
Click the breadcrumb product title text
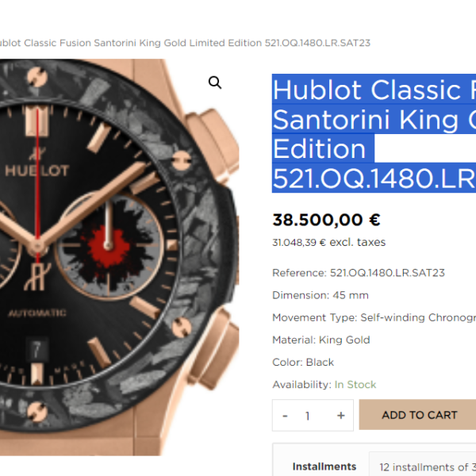tap(185, 43)
